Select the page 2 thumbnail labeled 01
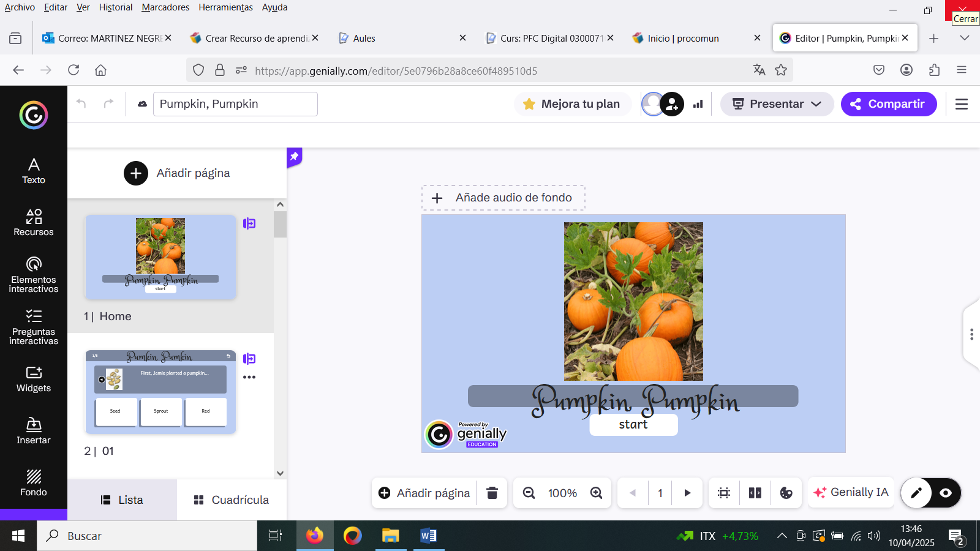Viewport: 980px width, 551px height. pyautogui.click(x=160, y=392)
